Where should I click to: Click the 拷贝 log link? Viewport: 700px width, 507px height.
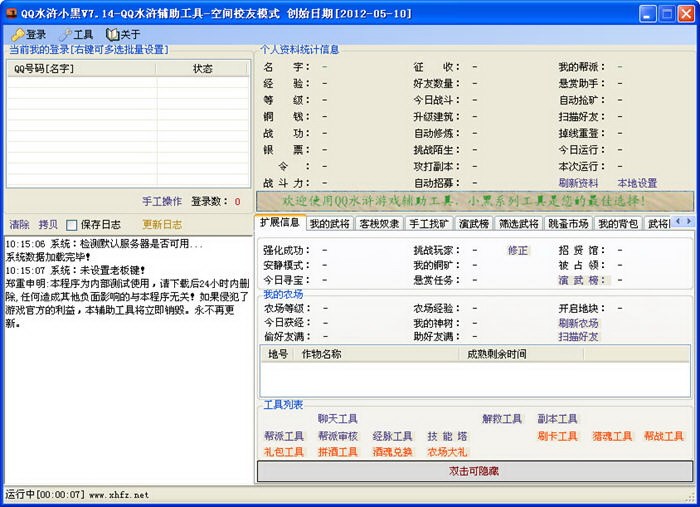click(x=48, y=225)
